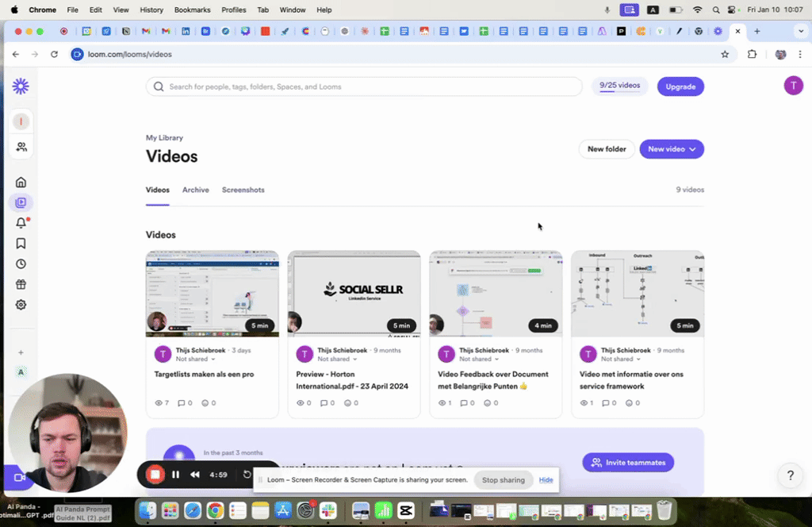
Task: Switch to the Archive tab
Action: point(196,190)
